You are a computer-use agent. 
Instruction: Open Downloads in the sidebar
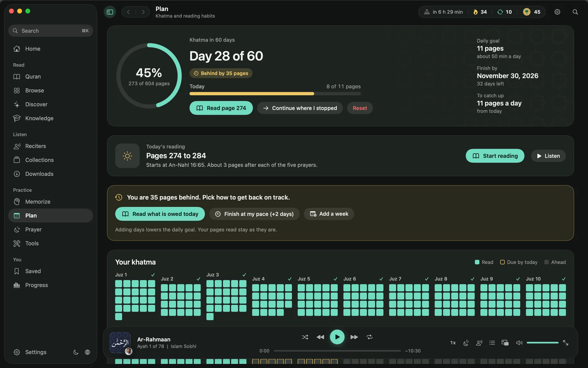coord(51,174)
